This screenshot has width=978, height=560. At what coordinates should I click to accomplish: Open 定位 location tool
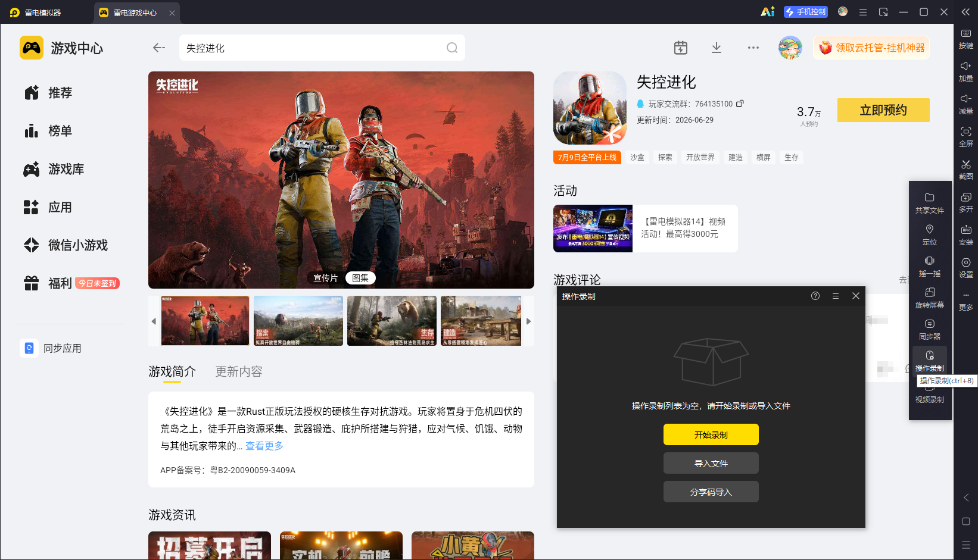pyautogui.click(x=930, y=234)
